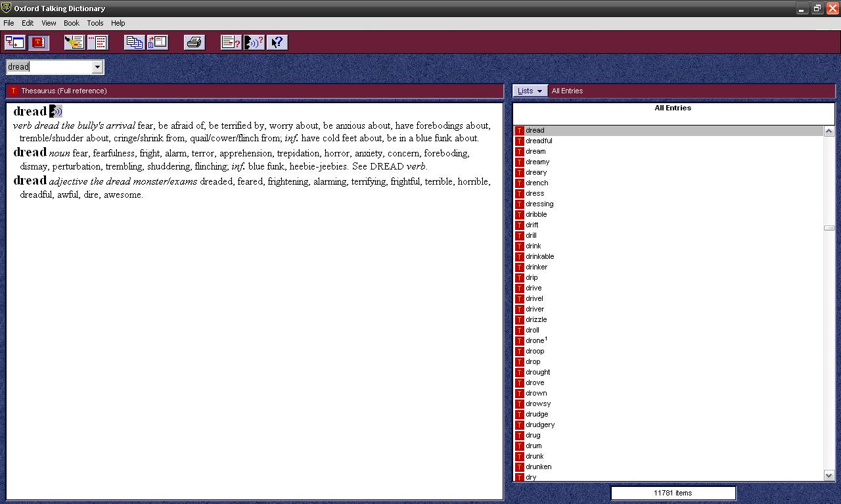This screenshot has height=504, width=841.
Task: Select 'drove' in the entries list
Action: coord(535,382)
